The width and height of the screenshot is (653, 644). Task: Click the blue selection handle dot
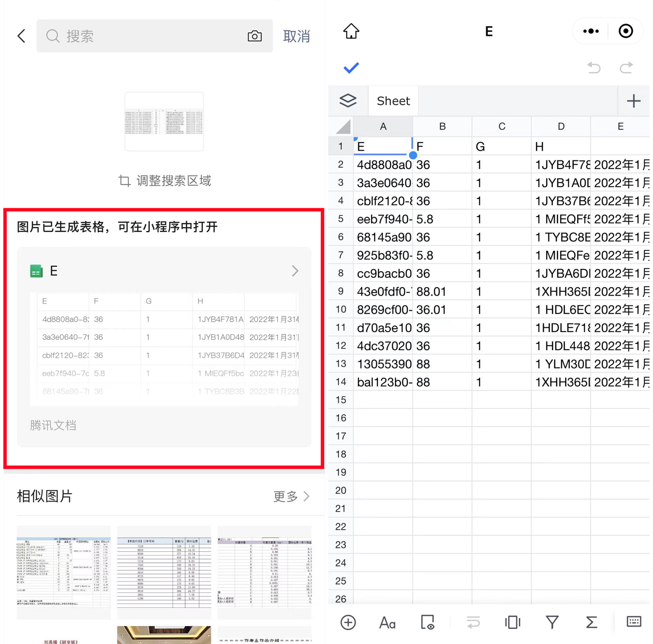[413, 155]
